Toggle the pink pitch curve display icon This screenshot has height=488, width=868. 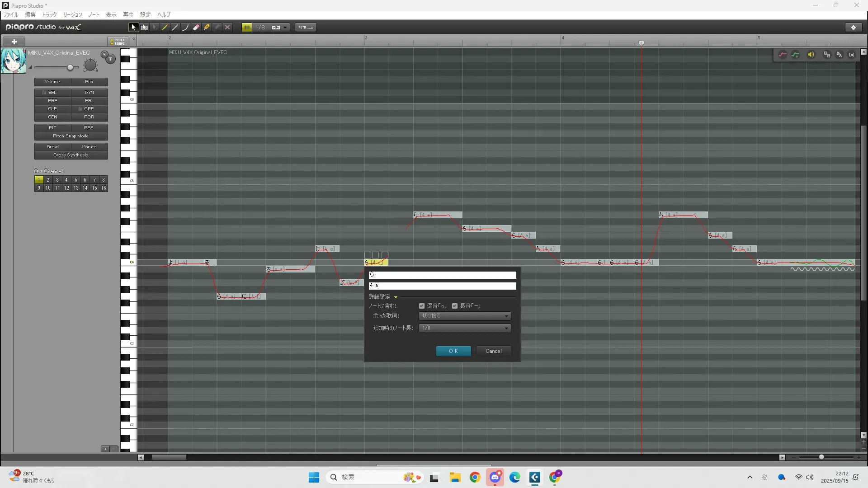point(783,55)
